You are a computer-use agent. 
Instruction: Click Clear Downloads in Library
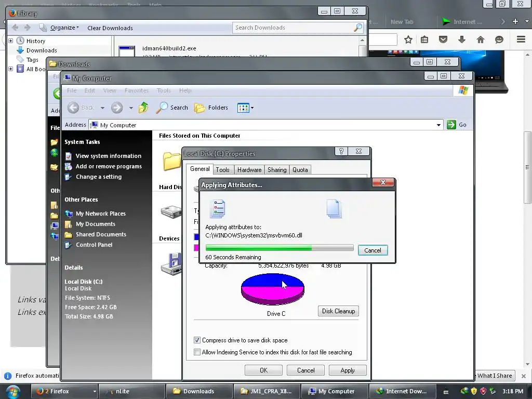pyautogui.click(x=110, y=28)
